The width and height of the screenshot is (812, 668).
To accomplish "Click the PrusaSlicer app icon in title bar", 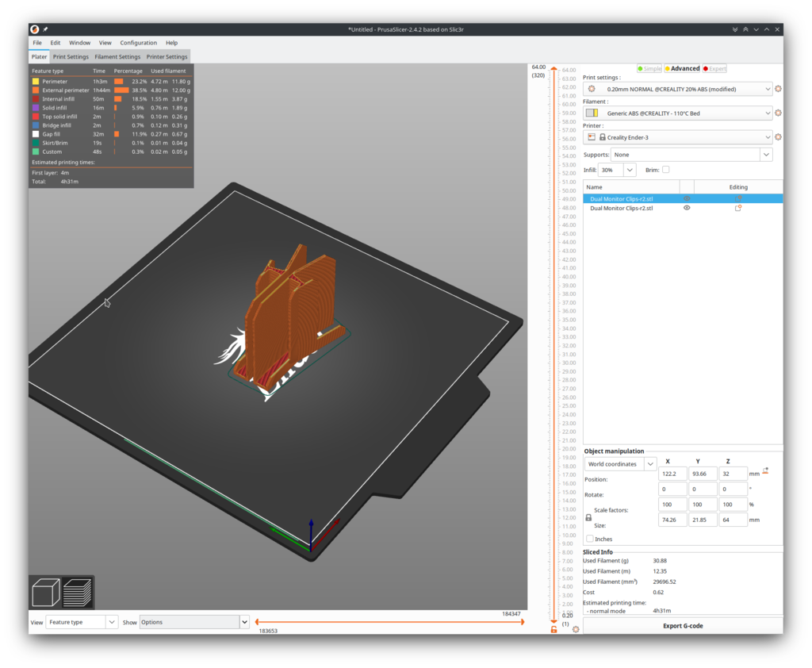I will coord(35,29).
